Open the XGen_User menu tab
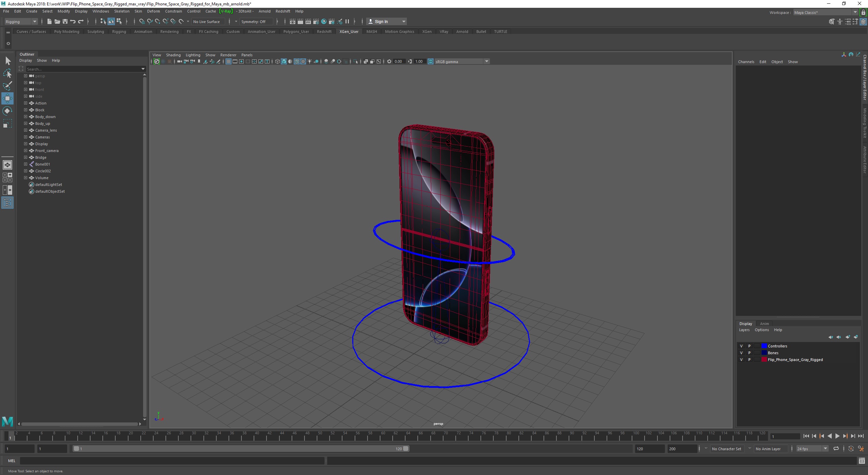The image size is (868, 475). pos(349,31)
